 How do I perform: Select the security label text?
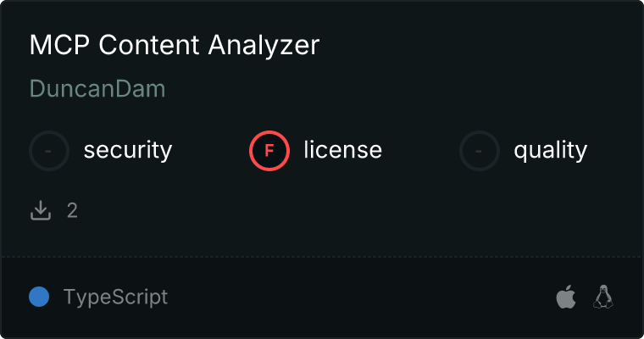coord(128,151)
